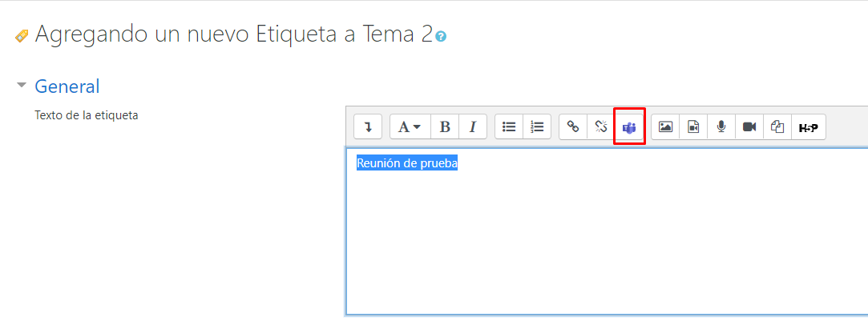Image resolution: width=868 pixels, height=321 pixels.
Task: Record video with the camera icon
Action: [749, 126]
